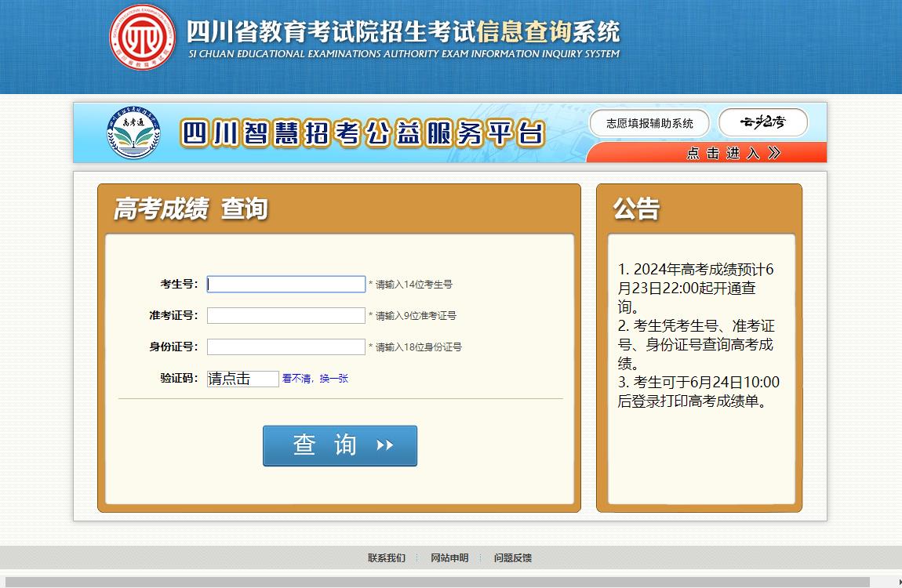The width and height of the screenshot is (902, 588).
Task: Click the 请点击 captcha box
Action: (243, 378)
